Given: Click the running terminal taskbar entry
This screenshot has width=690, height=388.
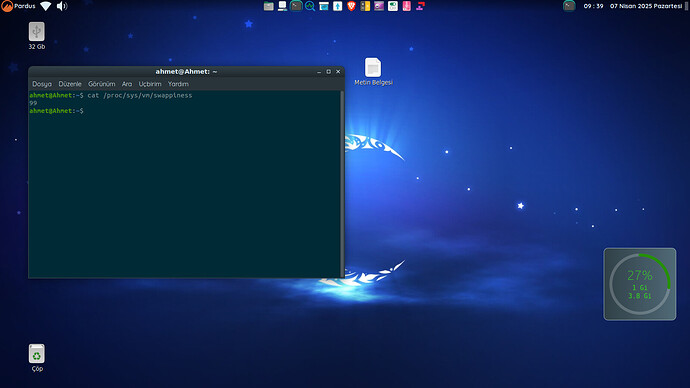Looking at the screenshot, I should pyautogui.click(x=569, y=6).
